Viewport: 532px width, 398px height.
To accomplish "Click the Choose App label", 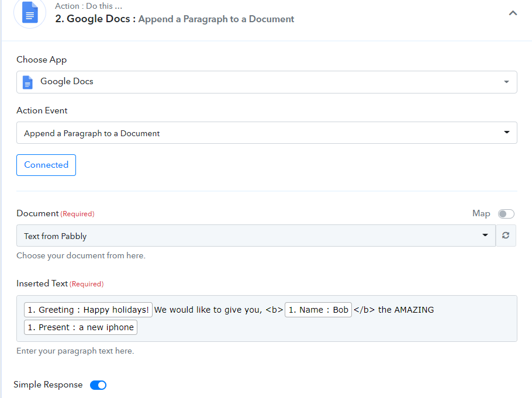I will click(x=42, y=60).
